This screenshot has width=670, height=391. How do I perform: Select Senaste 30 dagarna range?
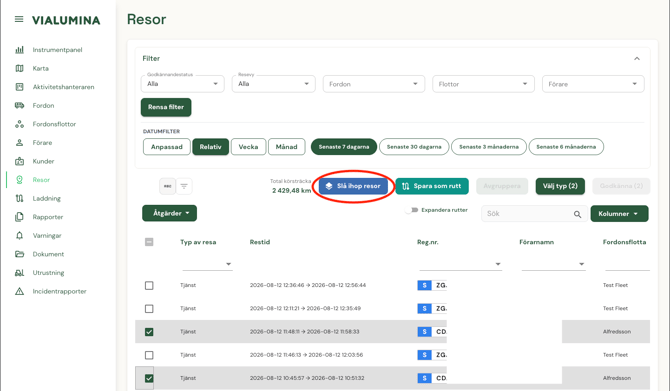414,147
